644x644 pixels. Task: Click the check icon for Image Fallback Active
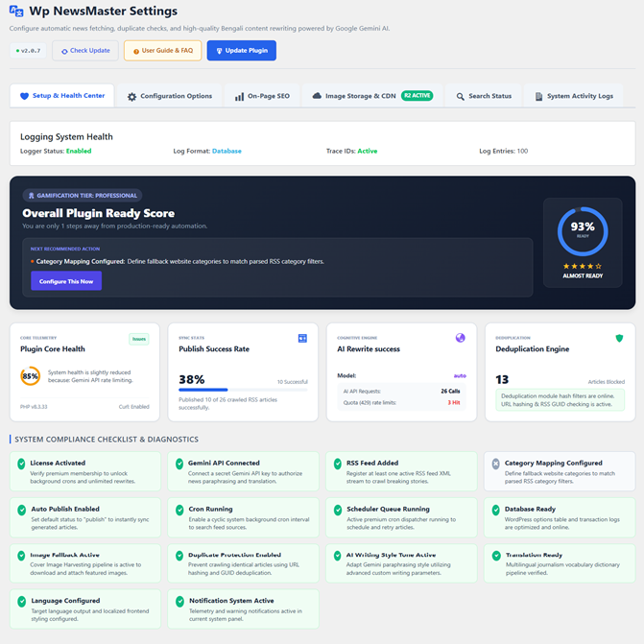coord(21,556)
